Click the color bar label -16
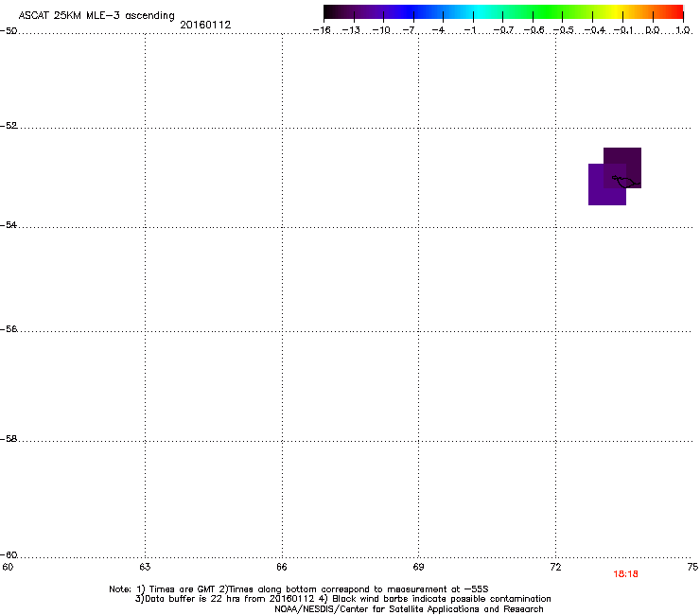 pos(322,30)
